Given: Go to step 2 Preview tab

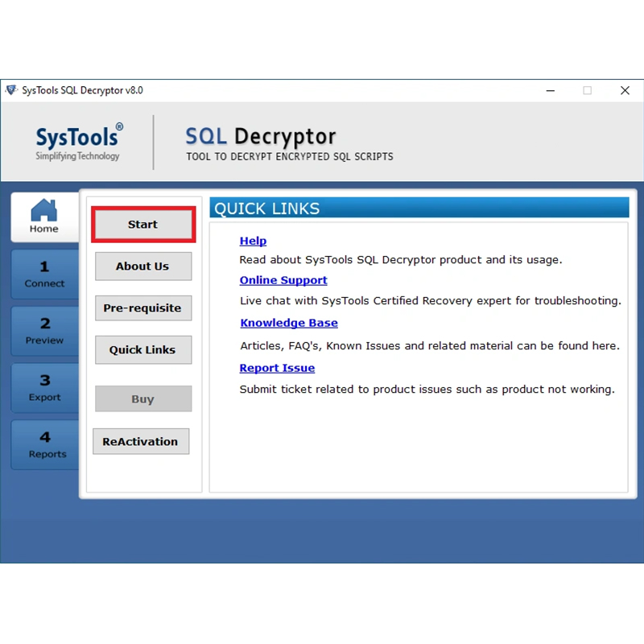Looking at the screenshot, I should (x=44, y=331).
